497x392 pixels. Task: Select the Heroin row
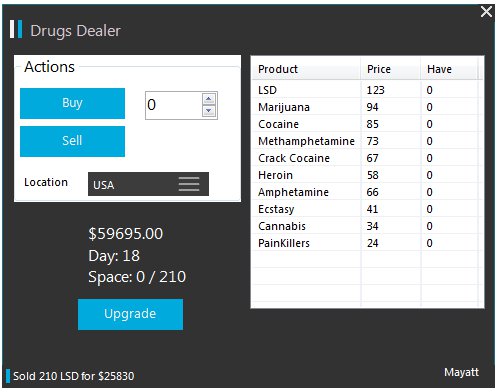point(367,175)
